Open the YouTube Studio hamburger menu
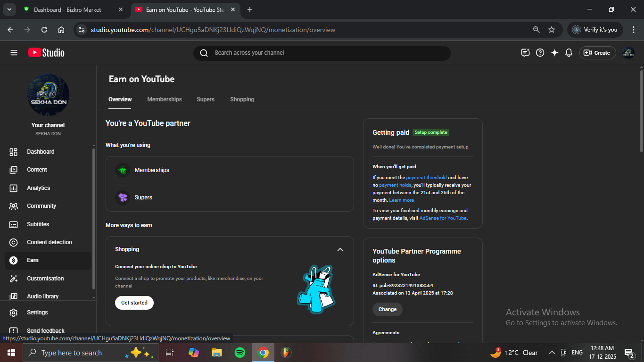Viewport: 644px width, 362px height. (14, 53)
